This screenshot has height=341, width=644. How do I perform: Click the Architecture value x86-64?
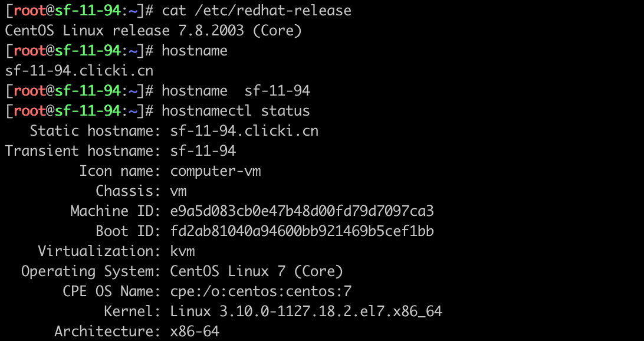click(x=195, y=332)
